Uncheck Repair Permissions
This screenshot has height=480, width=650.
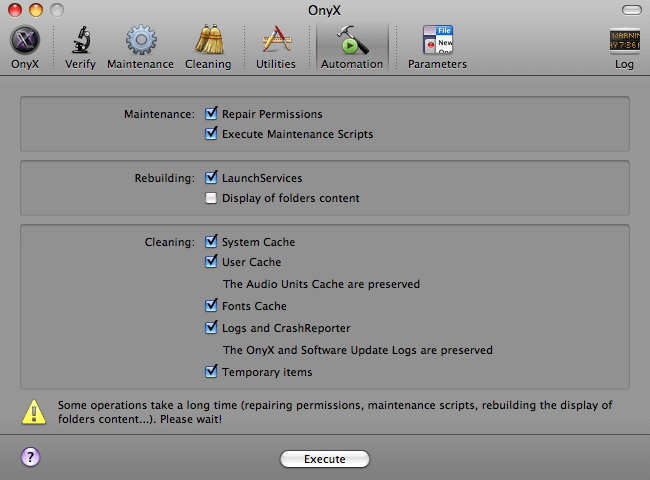[x=211, y=113]
